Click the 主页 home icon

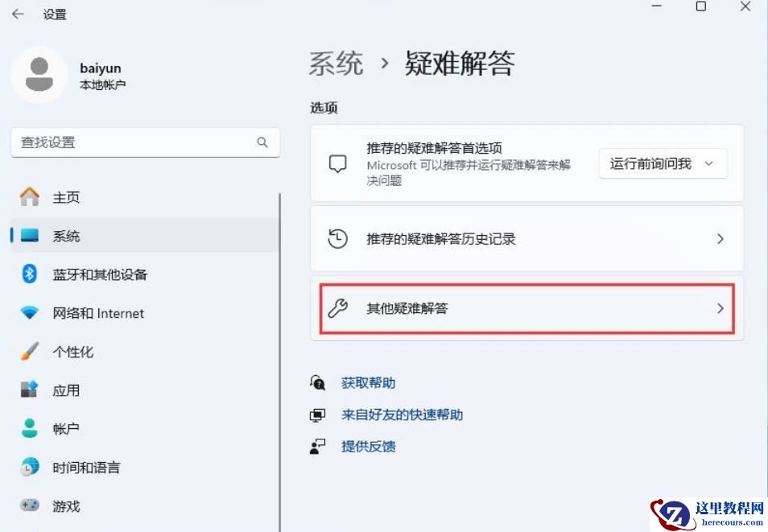[27, 197]
